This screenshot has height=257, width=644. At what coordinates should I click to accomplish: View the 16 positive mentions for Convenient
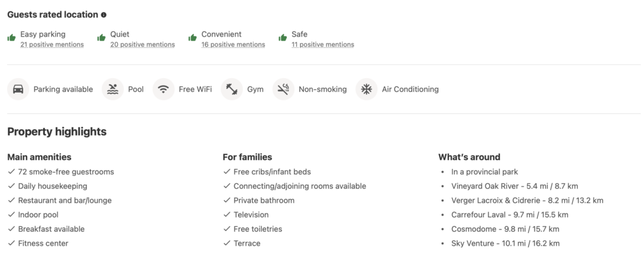click(233, 45)
